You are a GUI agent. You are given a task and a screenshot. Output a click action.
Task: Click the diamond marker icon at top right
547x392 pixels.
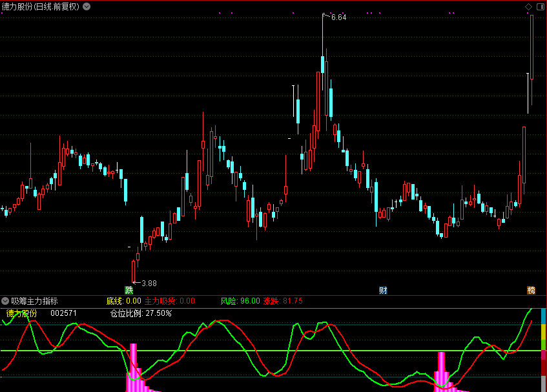pyautogui.click(x=528, y=6)
